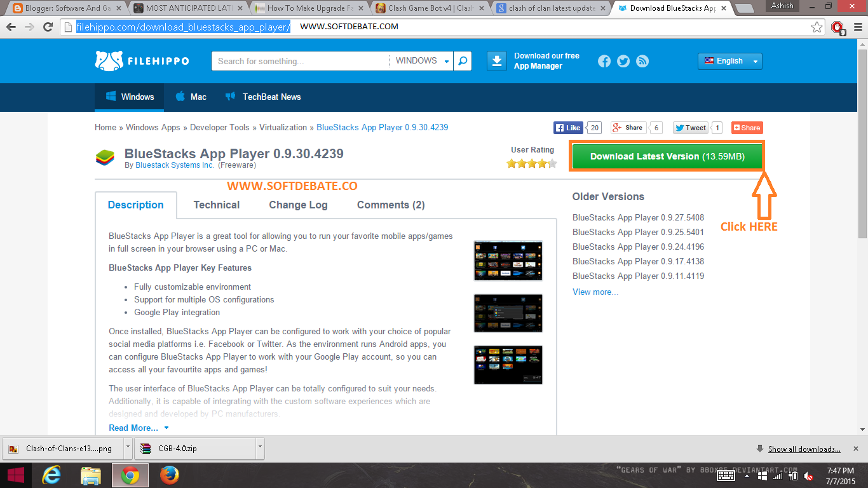
Task: Click the BlueStacks app logo icon
Action: point(105,158)
